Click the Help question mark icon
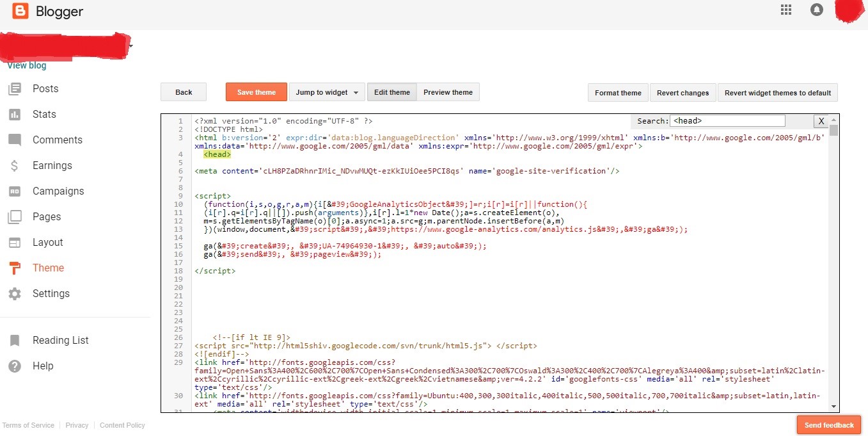 click(15, 366)
